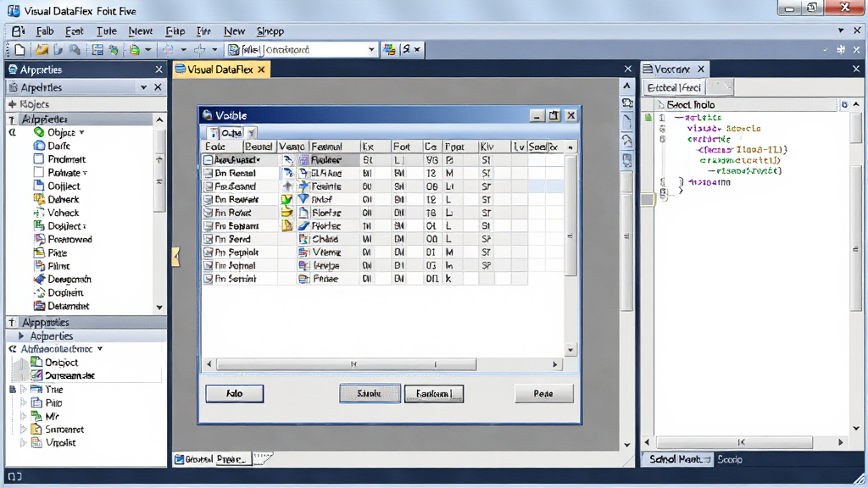Image resolution: width=868 pixels, height=488 pixels.
Task: Click the icon beside Detamdret
Action: coord(39,306)
